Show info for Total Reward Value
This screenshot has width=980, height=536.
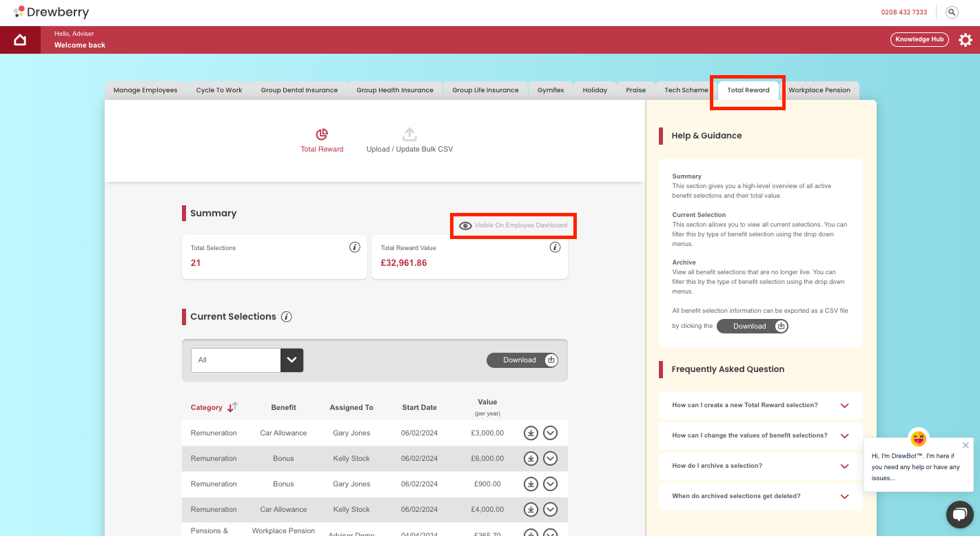coord(555,247)
